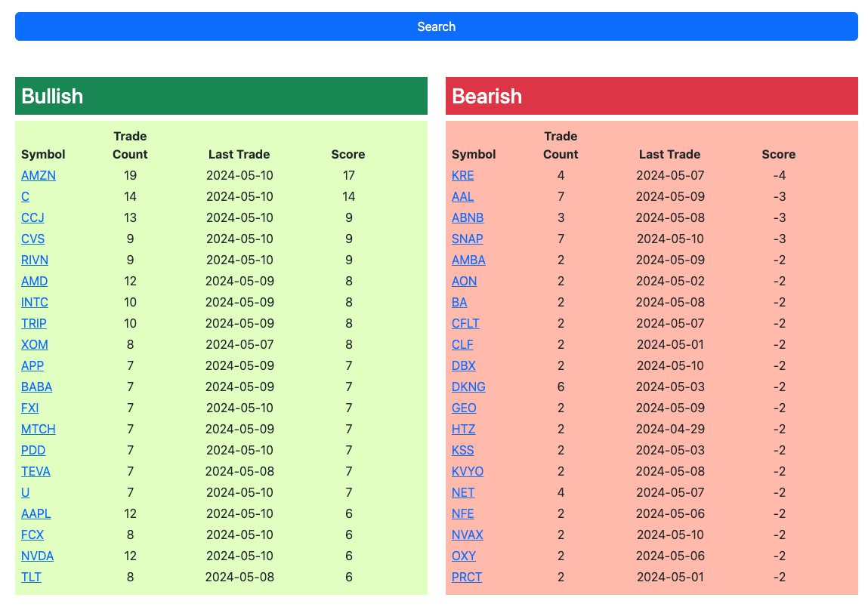868x610 pixels.
Task: Open the INTC symbol link
Action: [34, 302]
